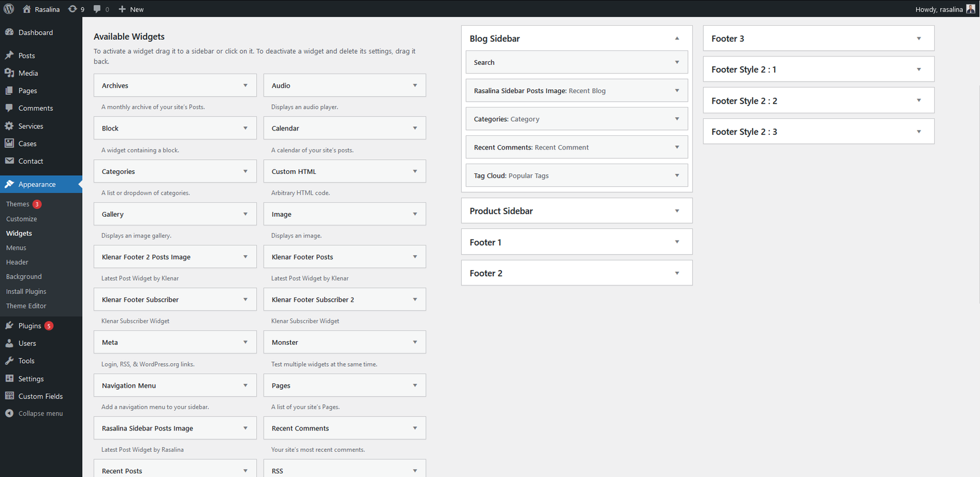Screen dimensions: 980x477
Task: Click the Cases portfolio icon
Action: tap(9, 143)
